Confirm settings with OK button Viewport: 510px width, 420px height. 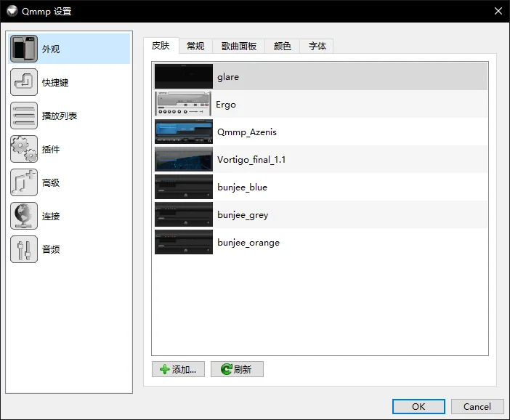pyautogui.click(x=418, y=407)
